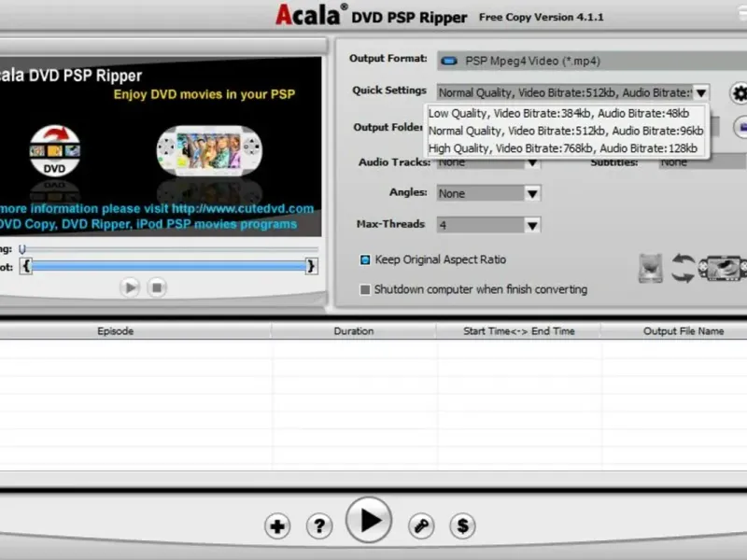Open advanced settings gear icon
747x560 pixels.
pos(739,93)
